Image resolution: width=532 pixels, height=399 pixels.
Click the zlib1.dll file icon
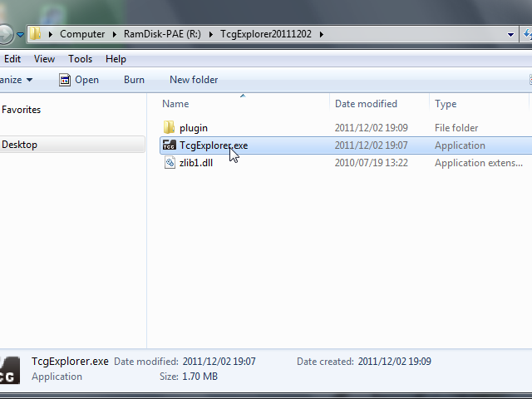(x=170, y=163)
